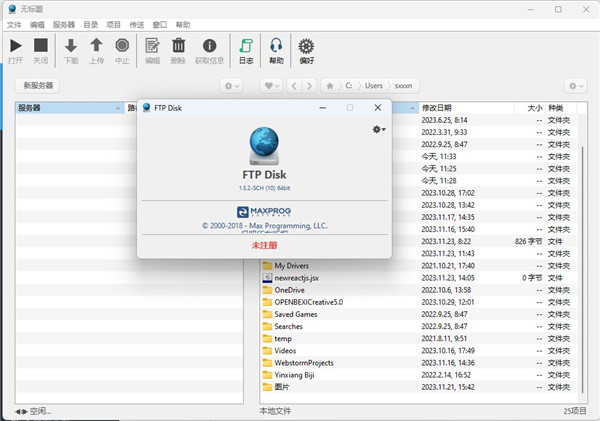
Task: Sort by 修改日期 column header
Action: pyautogui.click(x=437, y=107)
